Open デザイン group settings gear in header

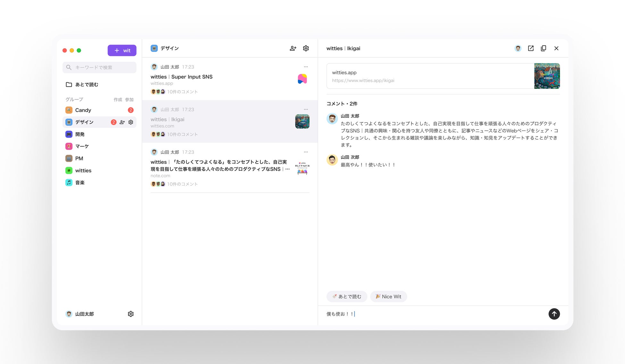(306, 48)
